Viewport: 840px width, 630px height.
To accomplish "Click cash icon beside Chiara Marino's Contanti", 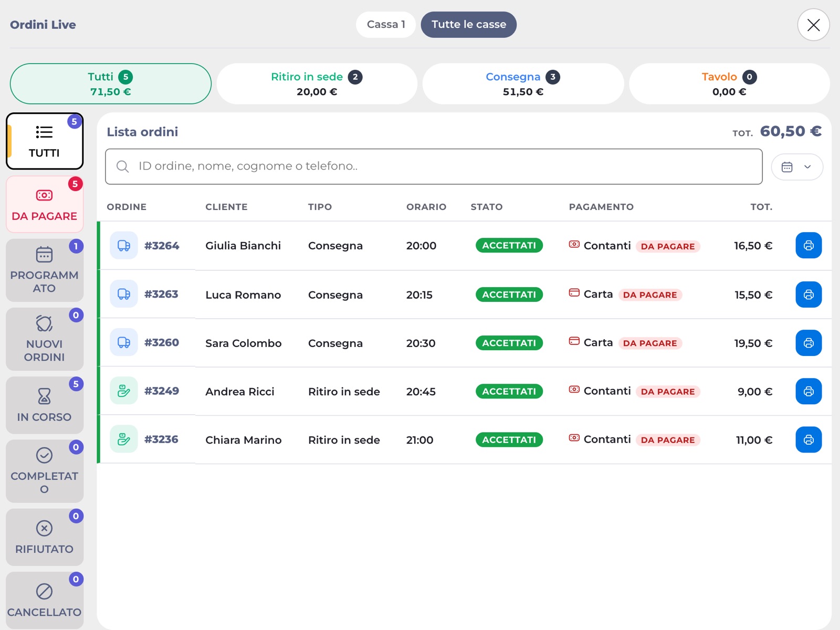I will 574,438.
